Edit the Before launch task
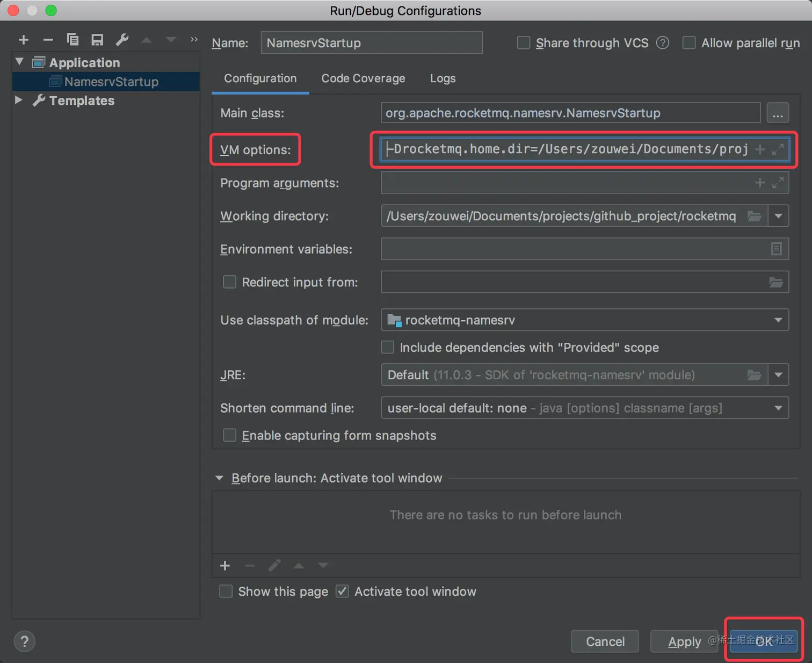The width and height of the screenshot is (812, 663). (x=274, y=565)
